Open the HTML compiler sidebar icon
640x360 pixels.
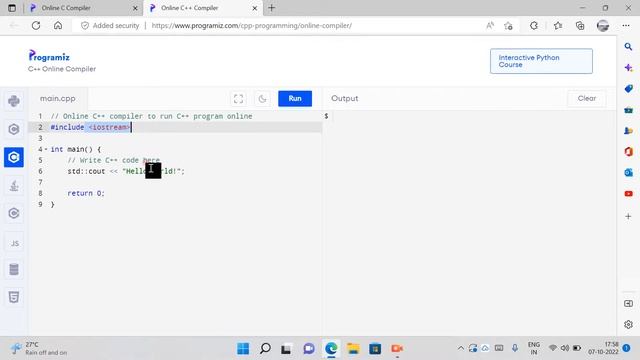click(14, 297)
